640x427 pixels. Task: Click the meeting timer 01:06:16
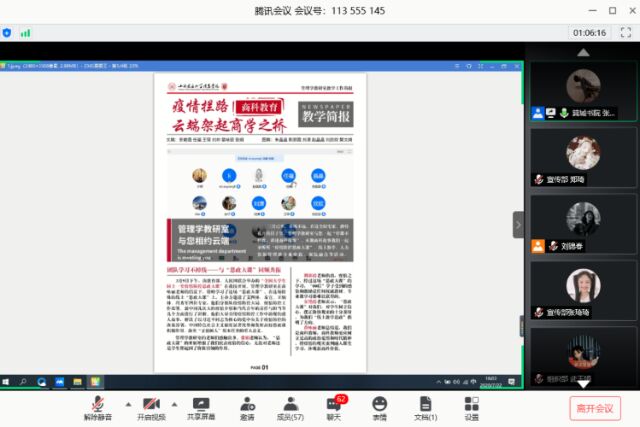[x=589, y=32]
